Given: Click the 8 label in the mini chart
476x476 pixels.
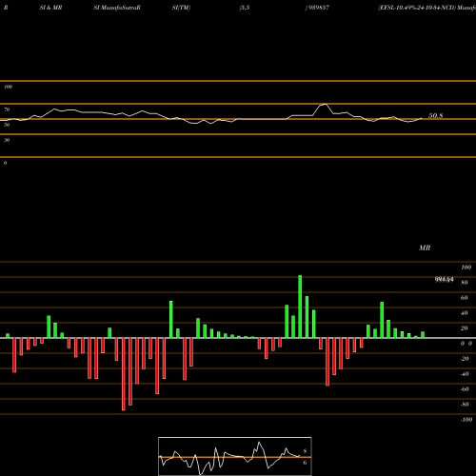Looking at the screenshot, I should (305, 451).
